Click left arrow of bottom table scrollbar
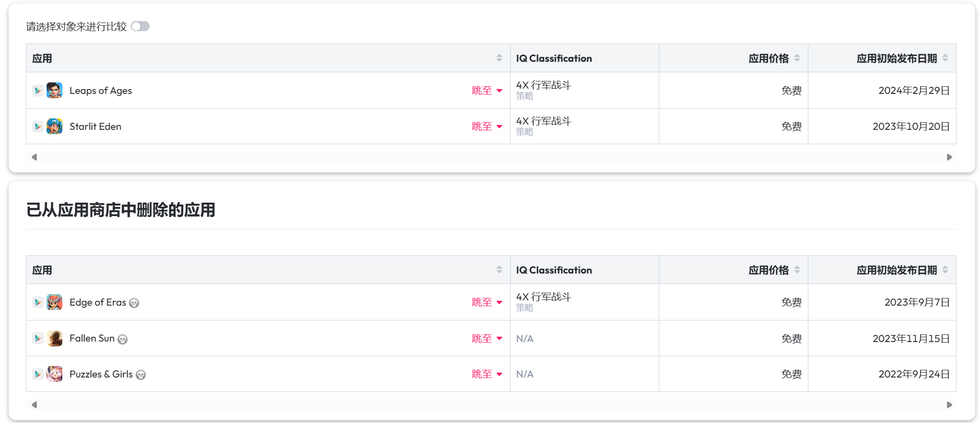The image size is (980, 423). click(x=34, y=405)
